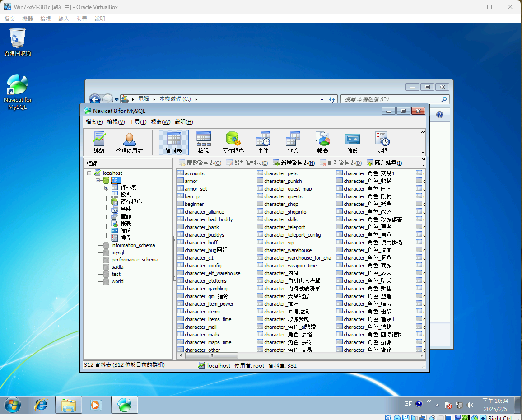
Task: Select information_schema database in tree
Action: pyautogui.click(x=133, y=245)
